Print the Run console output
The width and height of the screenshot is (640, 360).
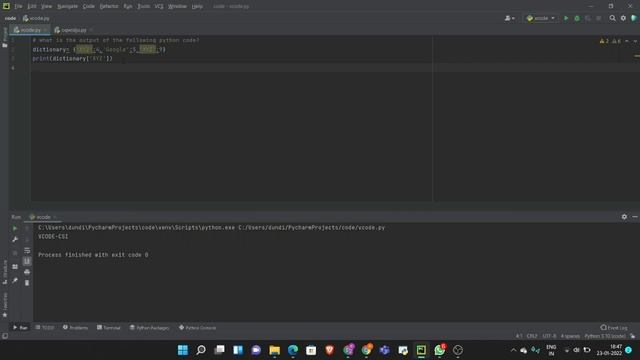point(27,272)
